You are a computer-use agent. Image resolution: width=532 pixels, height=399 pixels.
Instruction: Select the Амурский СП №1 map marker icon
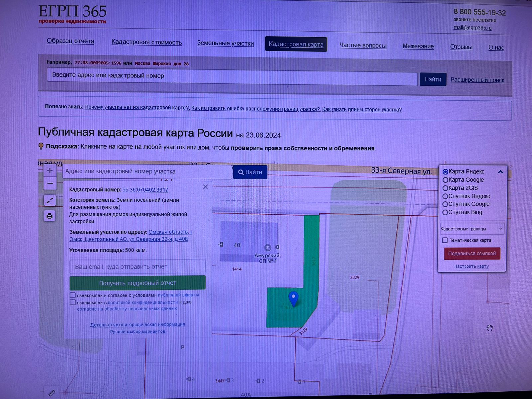(267, 248)
